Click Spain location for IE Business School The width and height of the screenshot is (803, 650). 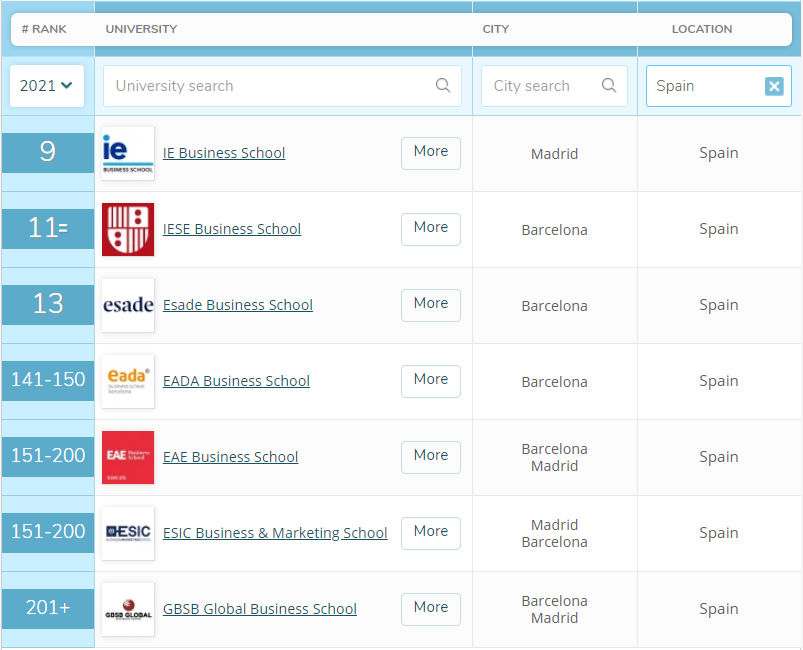point(719,153)
